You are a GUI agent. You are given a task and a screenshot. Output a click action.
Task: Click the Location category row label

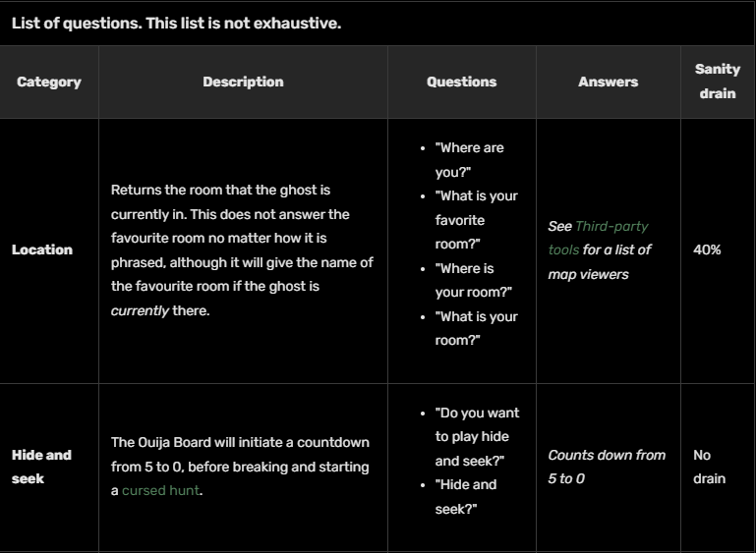pyautogui.click(x=42, y=249)
